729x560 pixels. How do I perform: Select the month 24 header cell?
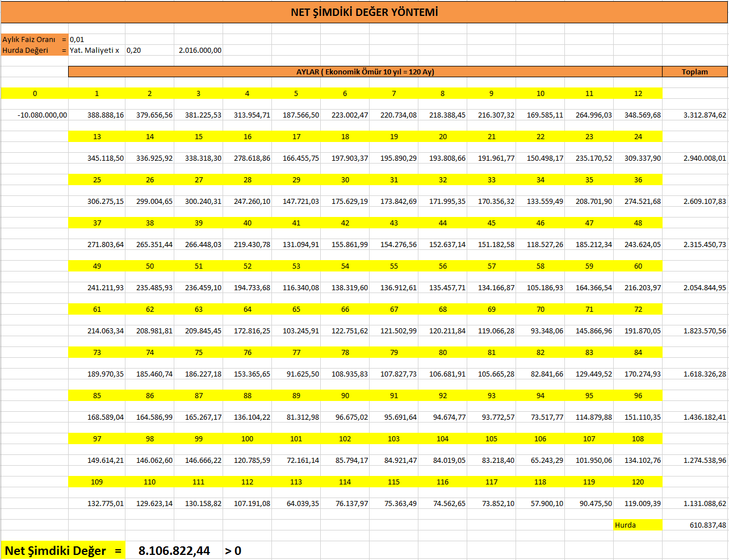click(638, 137)
